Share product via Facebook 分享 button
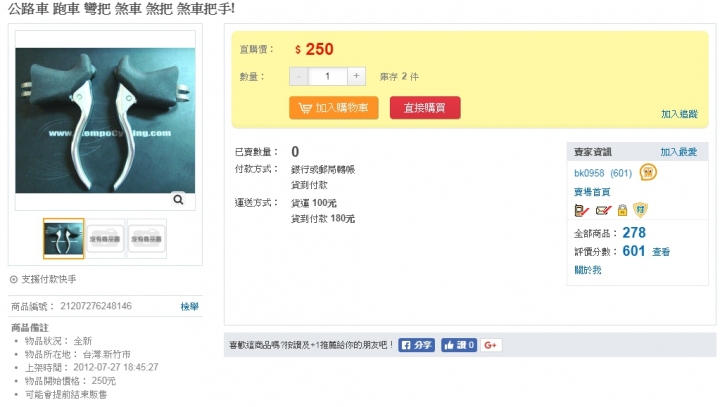This screenshot has width=720, height=407. click(416, 345)
